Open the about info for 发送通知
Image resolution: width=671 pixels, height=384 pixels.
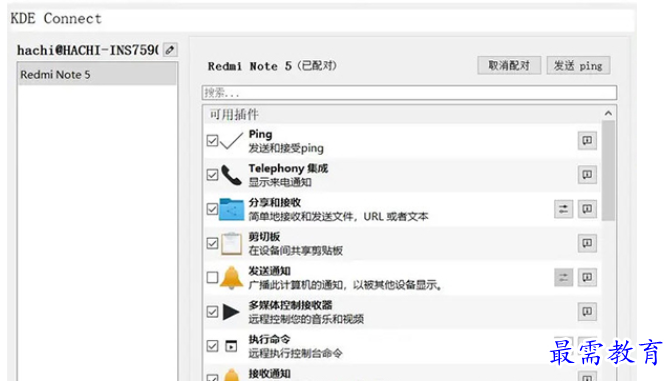[x=587, y=277]
